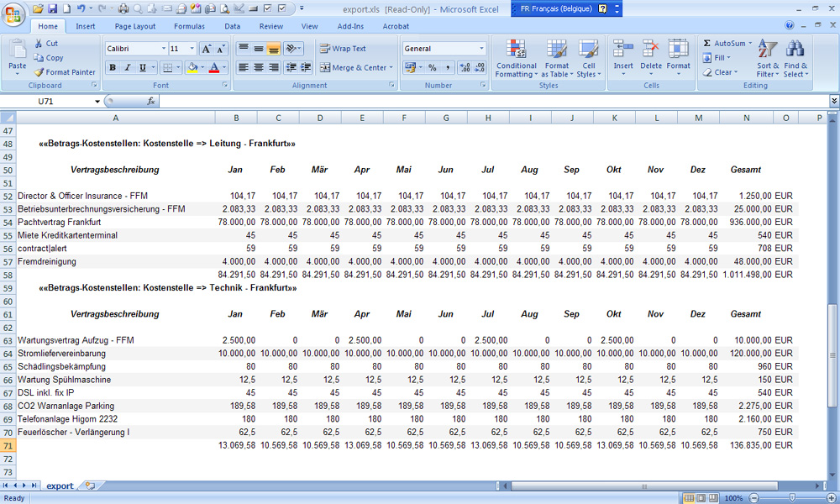Click the Insert Function fx icon

coord(151,101)
